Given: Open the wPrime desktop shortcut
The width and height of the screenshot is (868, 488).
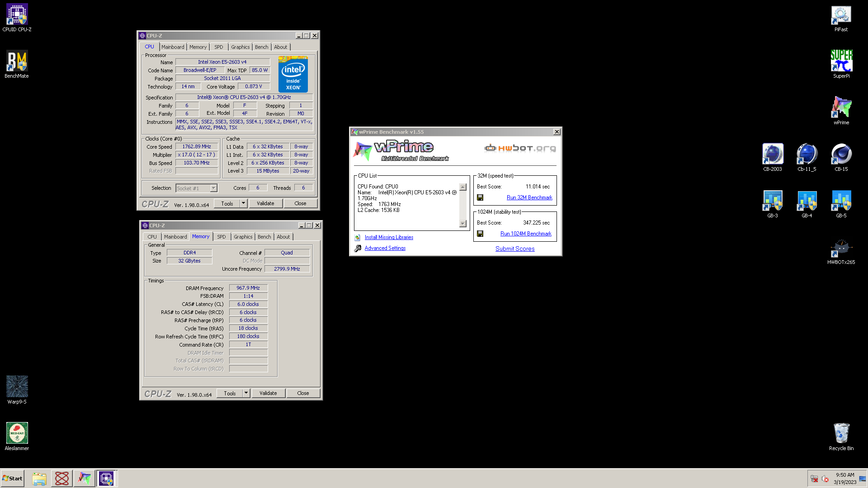Looking at the screenshot, I should point(841,111).
